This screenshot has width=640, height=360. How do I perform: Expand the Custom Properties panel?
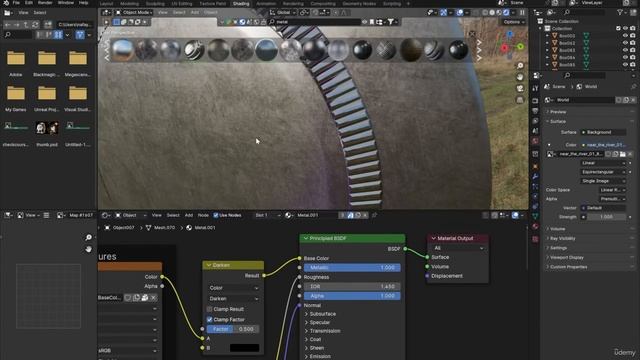tap(569, 267)
